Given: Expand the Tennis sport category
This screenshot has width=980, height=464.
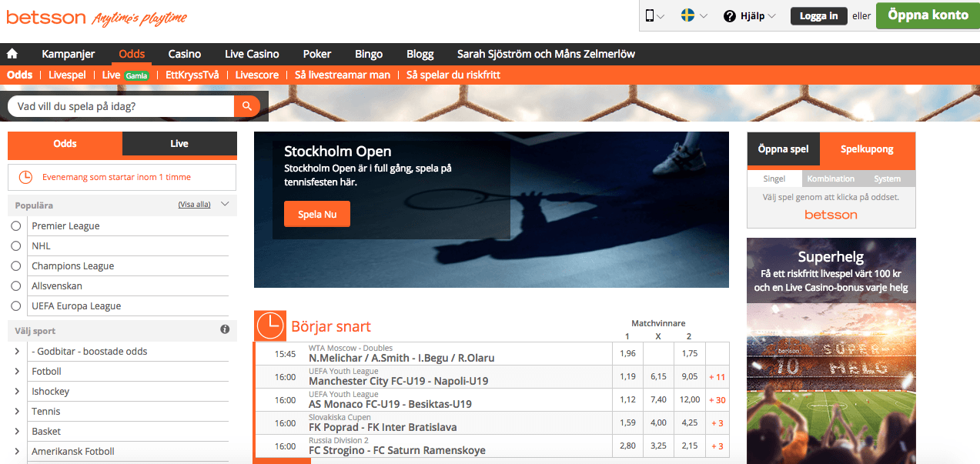Looking at the screenshot, I should pyautogui.click(x=17, y=412).
